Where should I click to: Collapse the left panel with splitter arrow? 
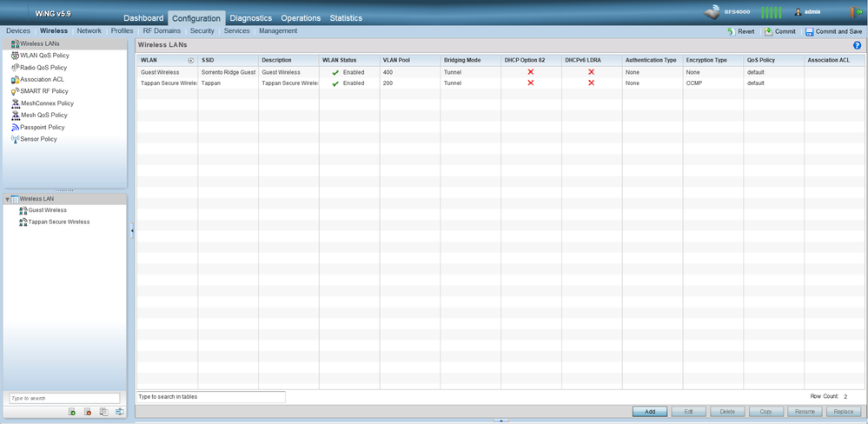132,230
